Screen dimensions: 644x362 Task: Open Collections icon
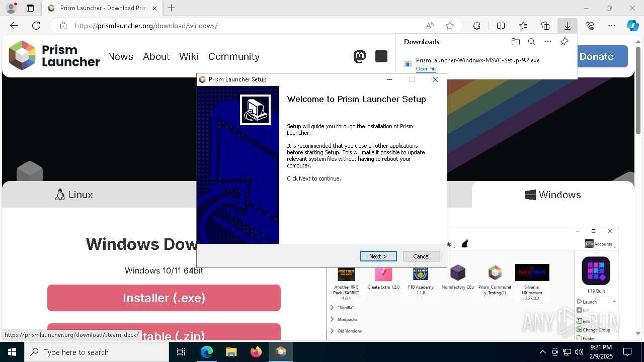(x=545, y=26)
